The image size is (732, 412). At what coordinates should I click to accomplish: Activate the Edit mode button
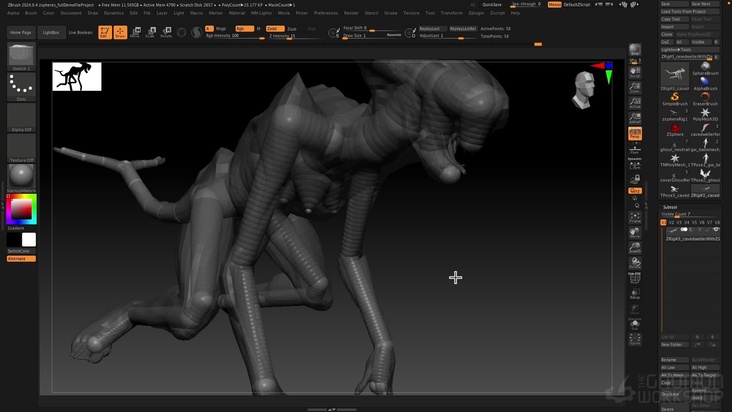click(x=105, y=32)
